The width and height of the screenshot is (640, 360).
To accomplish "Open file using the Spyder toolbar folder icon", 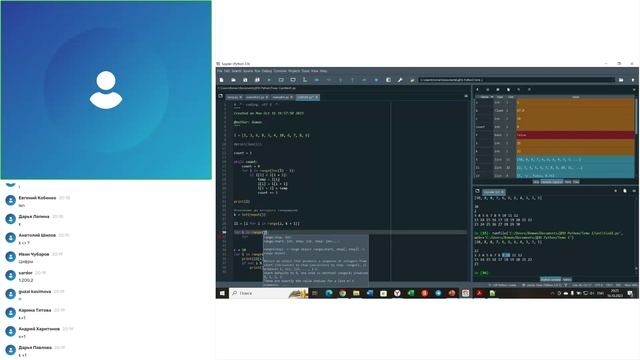I will point(233,80).
